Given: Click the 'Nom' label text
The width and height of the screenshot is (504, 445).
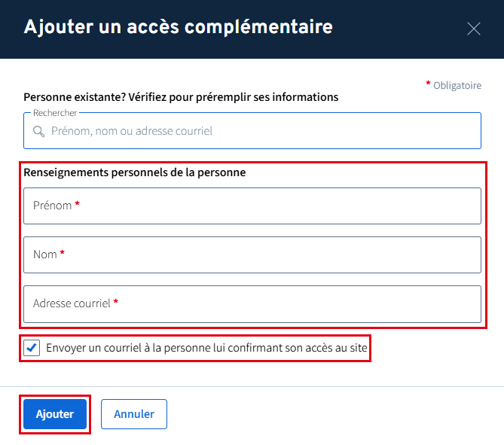Looking at the screenshot, I should pos(45,255).
